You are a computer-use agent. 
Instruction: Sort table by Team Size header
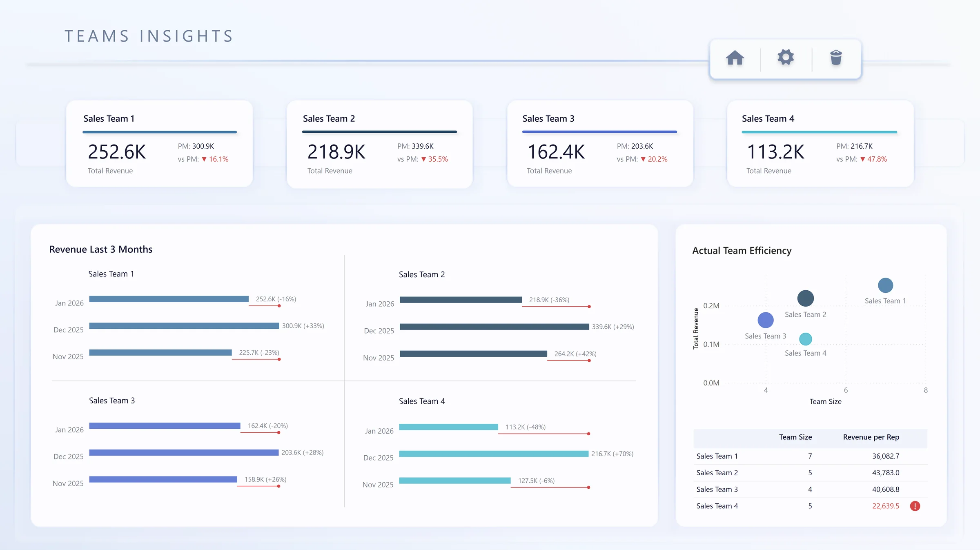(795, 437)
